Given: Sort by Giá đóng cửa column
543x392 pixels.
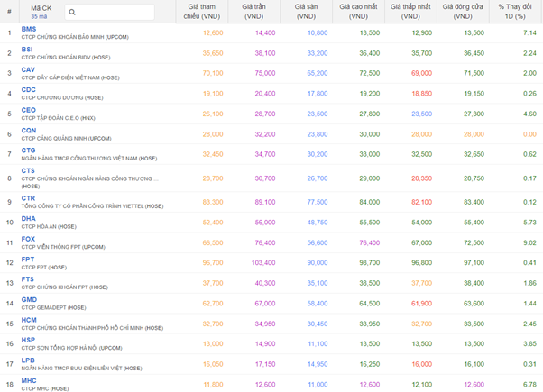Looking at the screenshot, I should tap(464, 12).
